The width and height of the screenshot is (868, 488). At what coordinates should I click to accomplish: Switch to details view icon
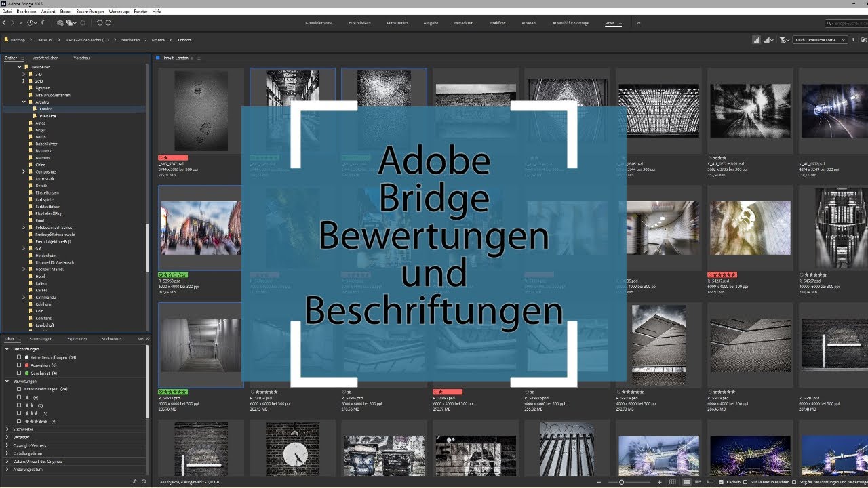698,481
